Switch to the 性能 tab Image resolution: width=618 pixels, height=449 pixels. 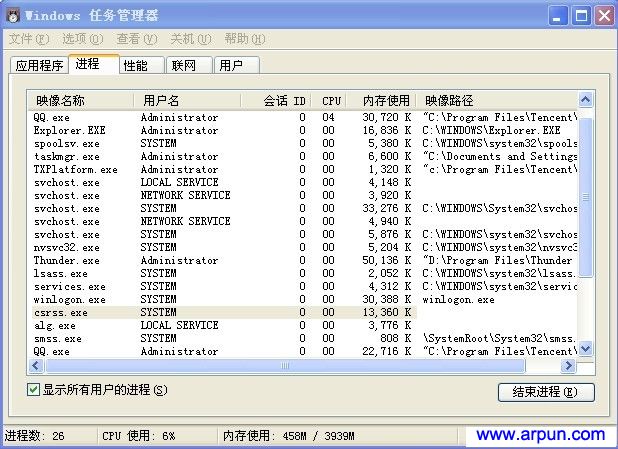141,65
